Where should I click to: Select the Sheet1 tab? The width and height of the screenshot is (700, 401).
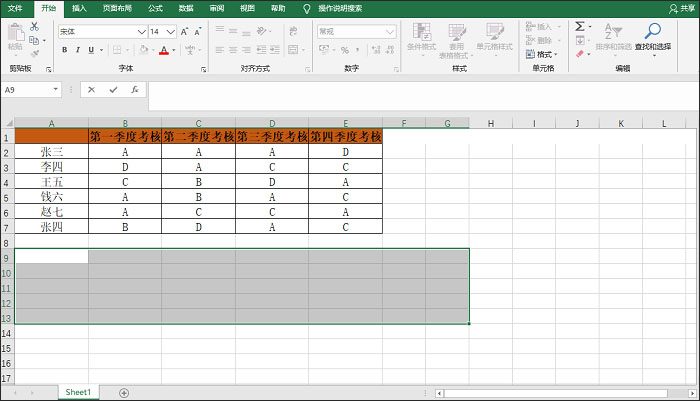(x=78, y=392)
